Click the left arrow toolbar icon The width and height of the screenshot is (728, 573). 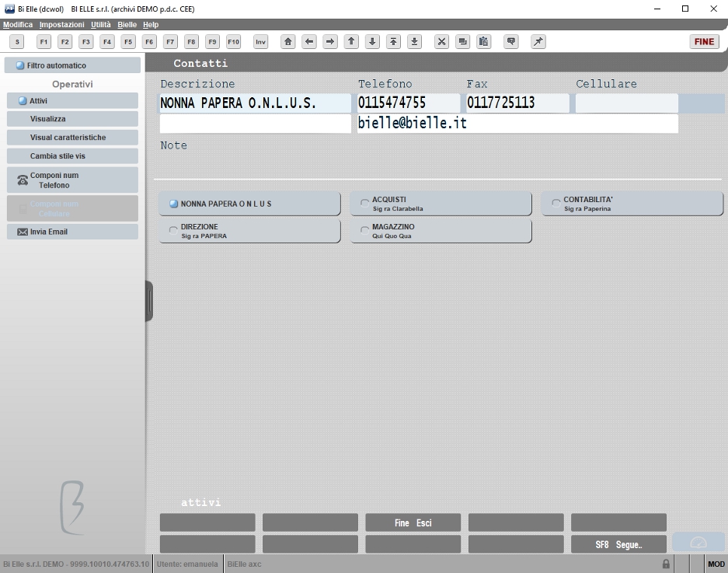click(x=308, y=42)
